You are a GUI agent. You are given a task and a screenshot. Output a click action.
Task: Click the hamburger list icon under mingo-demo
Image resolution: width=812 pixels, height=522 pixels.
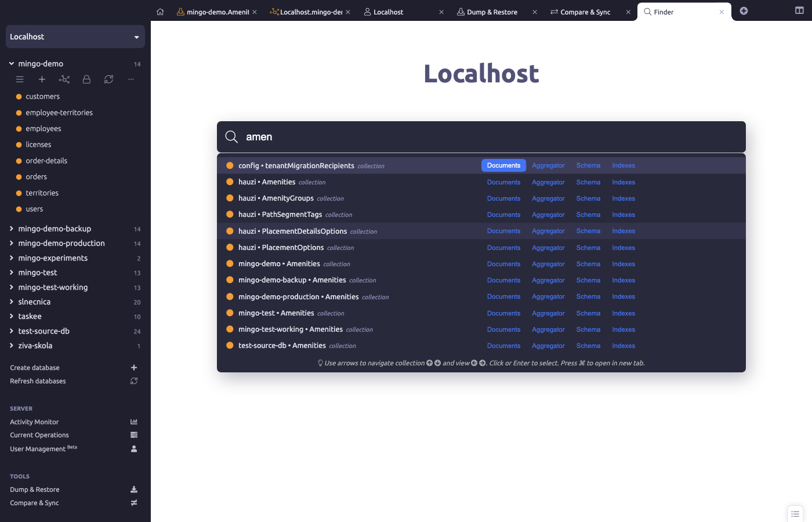(x=20, y=79)
